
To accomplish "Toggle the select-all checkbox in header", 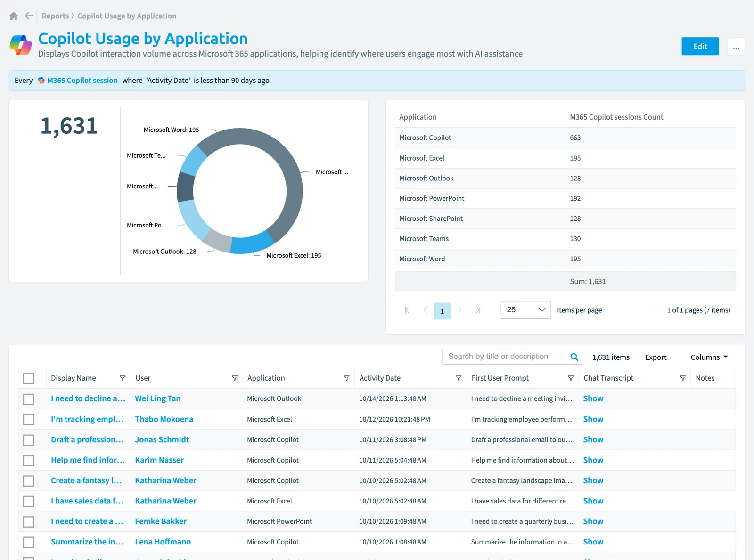I will (29, 378).
